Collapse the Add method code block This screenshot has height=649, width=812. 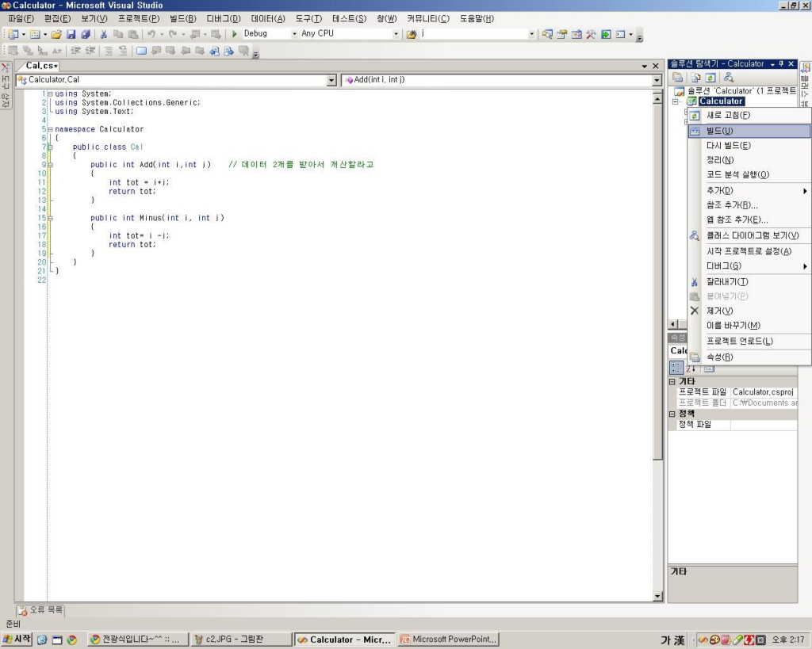[x=50, y=165]
